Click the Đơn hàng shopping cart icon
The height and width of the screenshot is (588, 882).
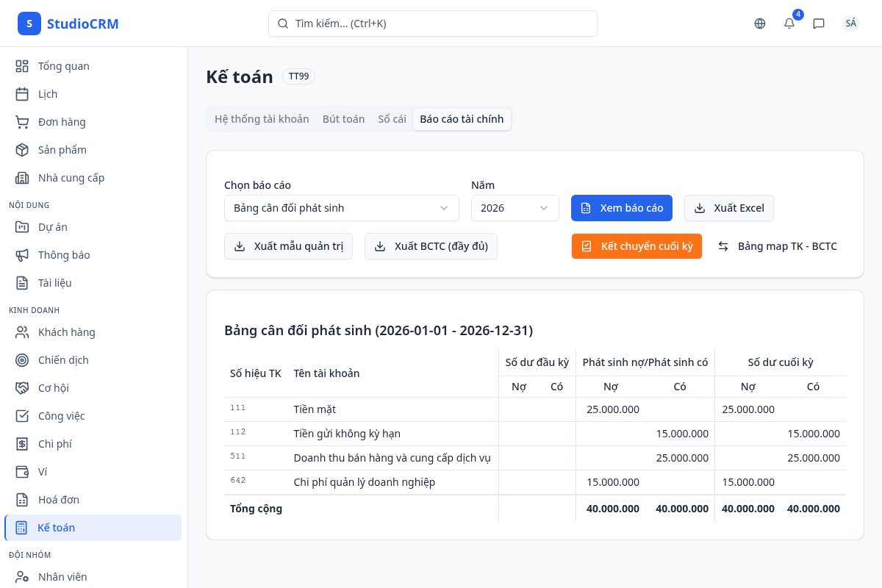click(21, 121)
